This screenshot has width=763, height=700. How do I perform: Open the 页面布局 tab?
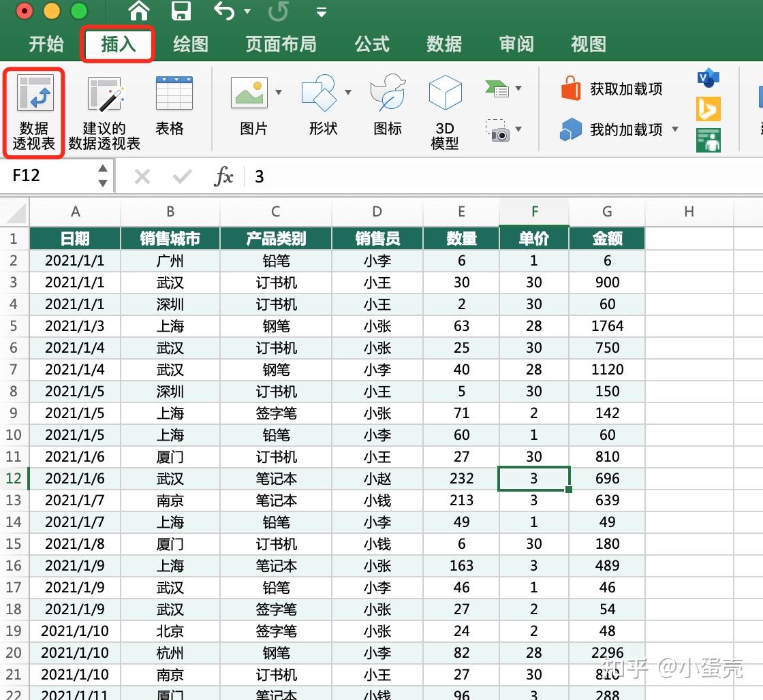[x=281, y=44]
